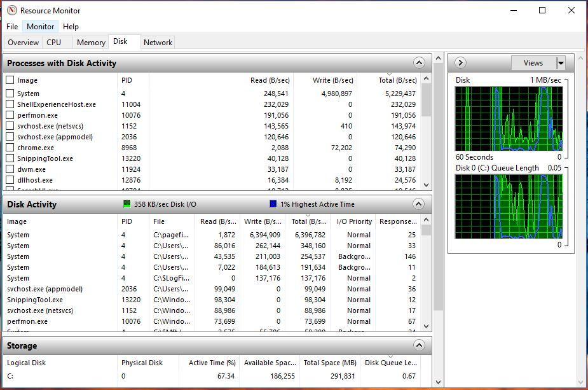Image resolution: width=588 pixels, height=390 pixels.
Task: Collapse the graphs pane with the arrow button
Action: 460,63
